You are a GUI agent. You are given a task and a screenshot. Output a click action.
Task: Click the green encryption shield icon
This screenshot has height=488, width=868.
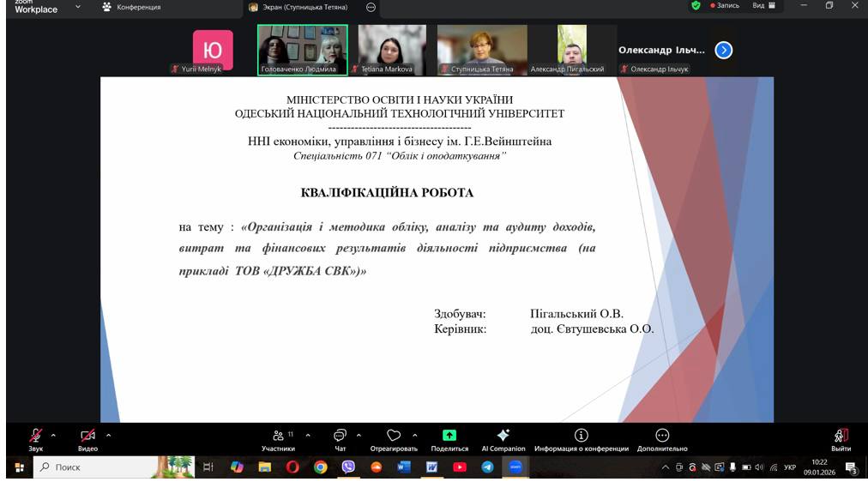click(696, 6)
